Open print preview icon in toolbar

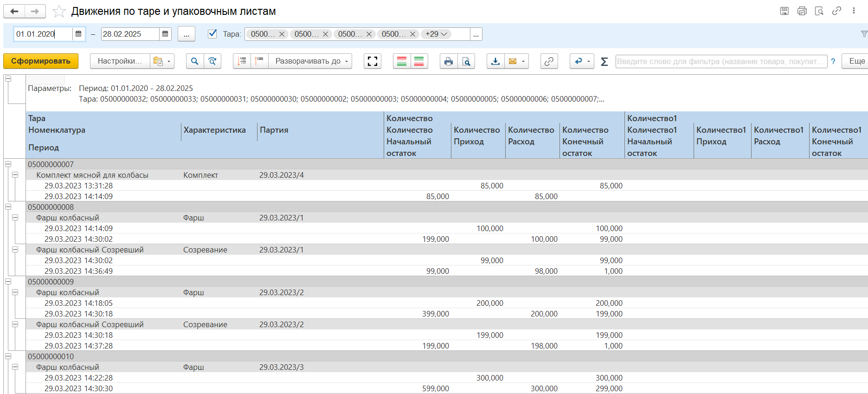[466, 61]
